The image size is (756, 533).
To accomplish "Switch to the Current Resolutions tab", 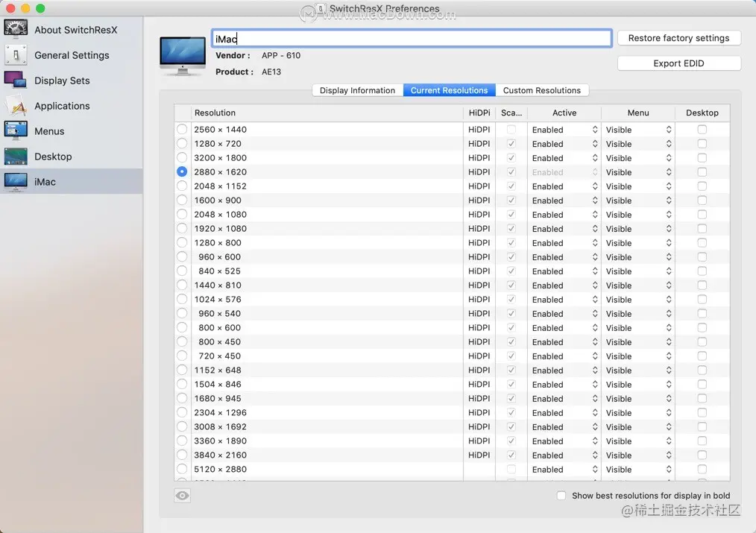I will point(449,90).
